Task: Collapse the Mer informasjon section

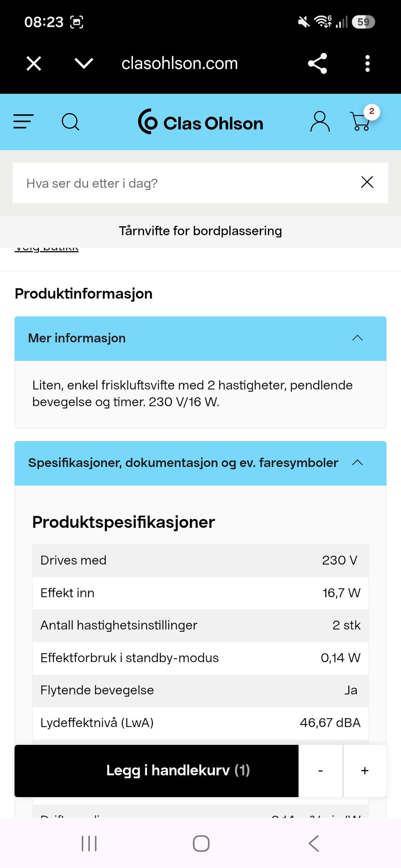Action: pyautogui.click(x=200, y=338)
